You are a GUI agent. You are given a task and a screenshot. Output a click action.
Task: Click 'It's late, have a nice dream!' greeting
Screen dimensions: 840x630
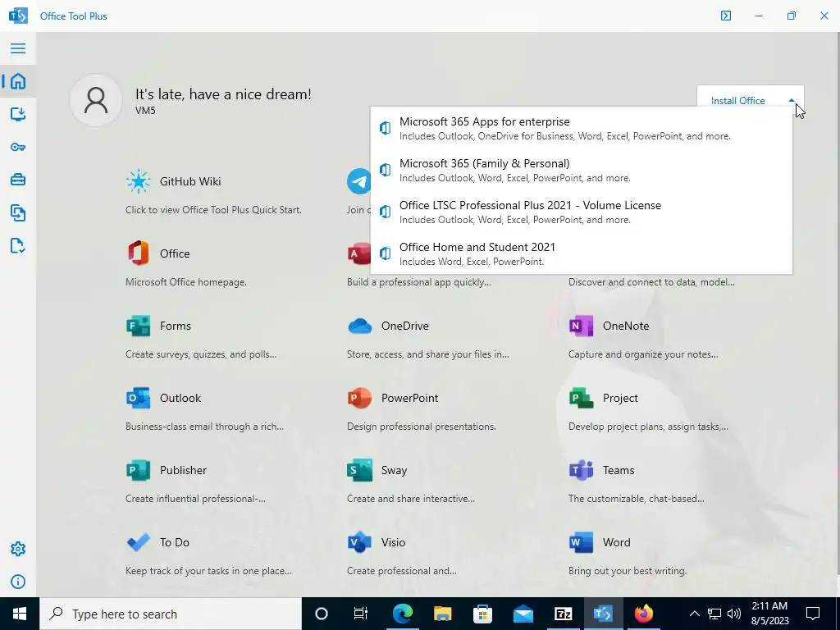click(223, 94)
